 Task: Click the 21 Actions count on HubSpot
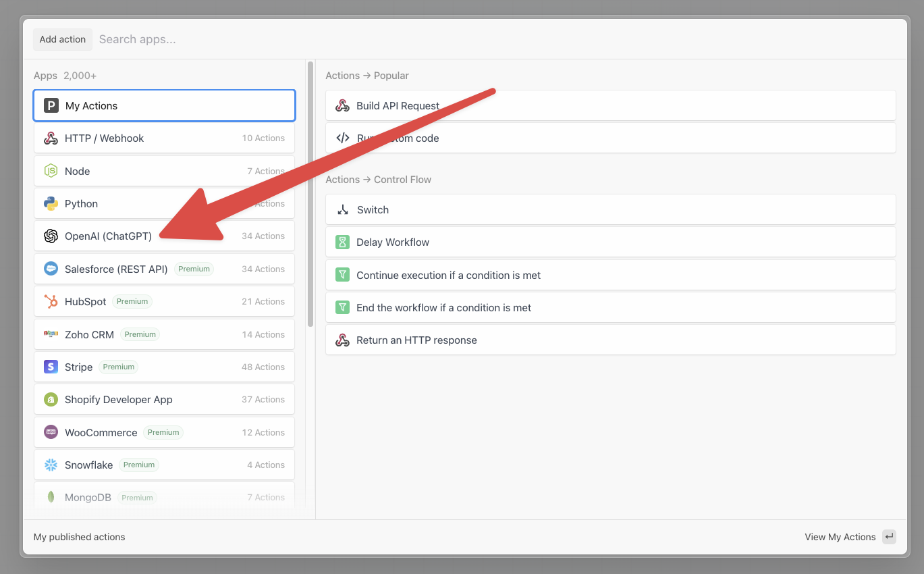(x=263, y=302)
